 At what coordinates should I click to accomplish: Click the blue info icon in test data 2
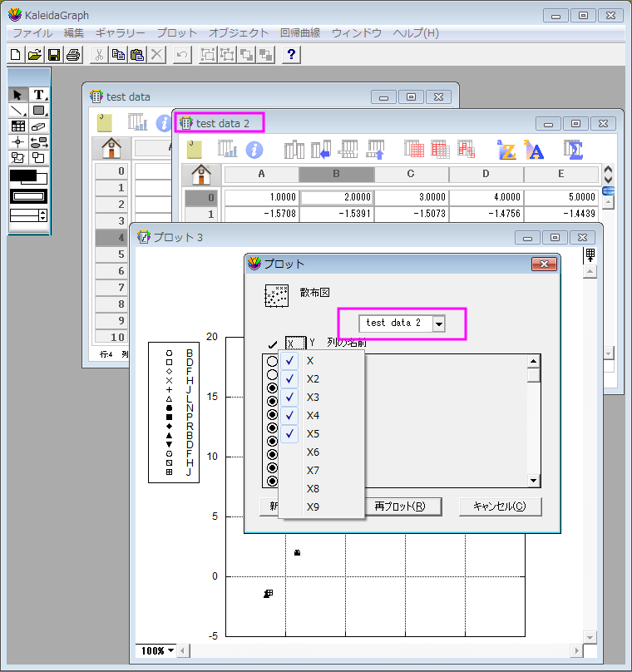tap(254, 150)
